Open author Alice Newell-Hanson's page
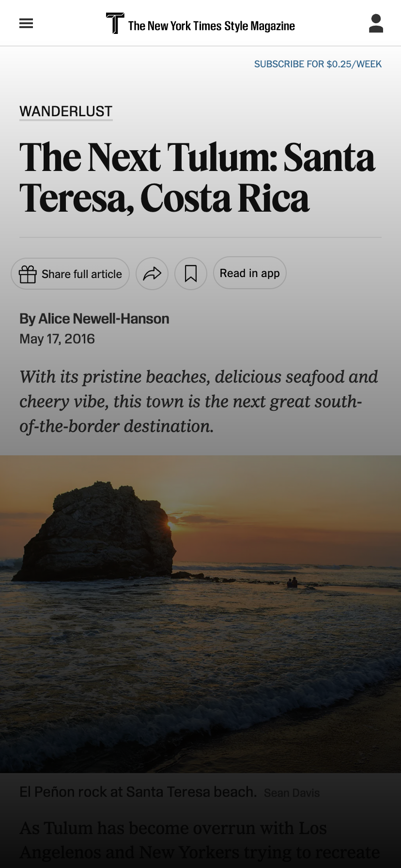401x868 pixels. coord(104,319)
